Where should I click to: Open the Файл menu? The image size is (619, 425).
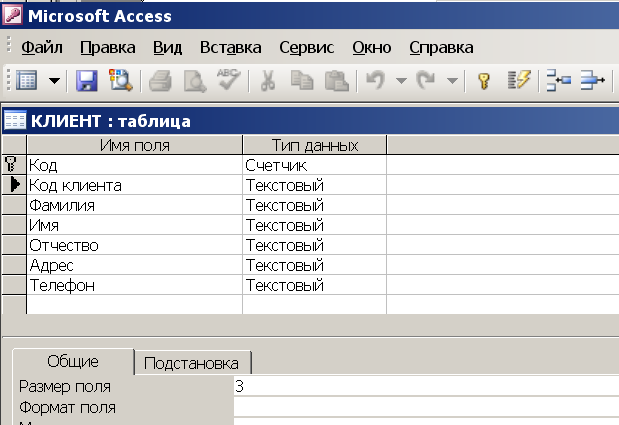point(42,47)
